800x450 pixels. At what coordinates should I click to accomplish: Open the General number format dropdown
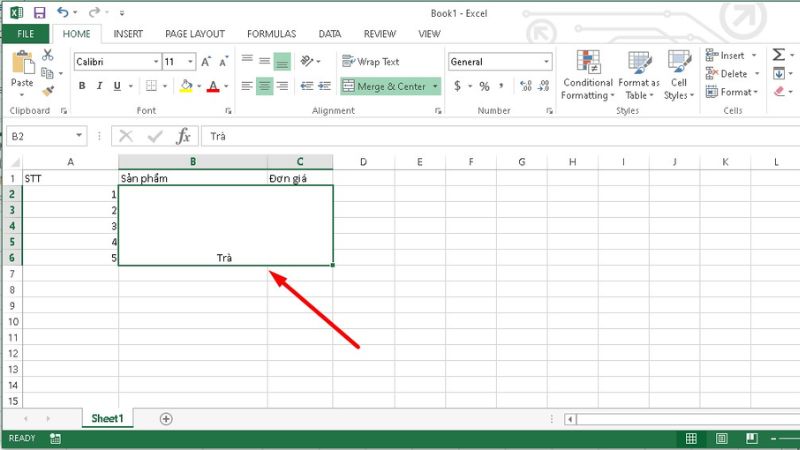coord(546,62)
